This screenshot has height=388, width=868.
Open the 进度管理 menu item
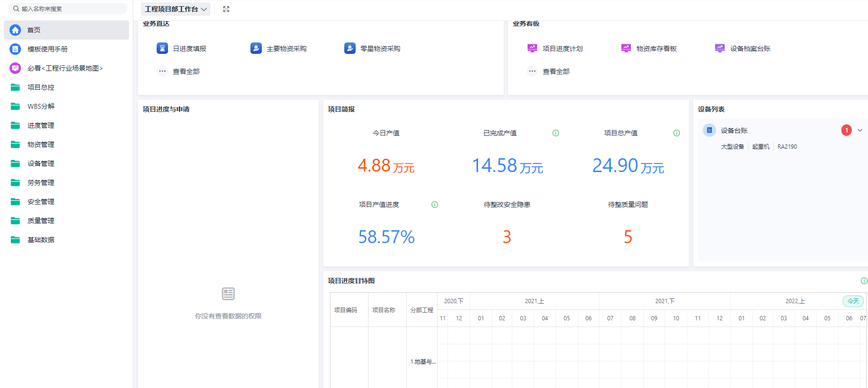[67, 125]
